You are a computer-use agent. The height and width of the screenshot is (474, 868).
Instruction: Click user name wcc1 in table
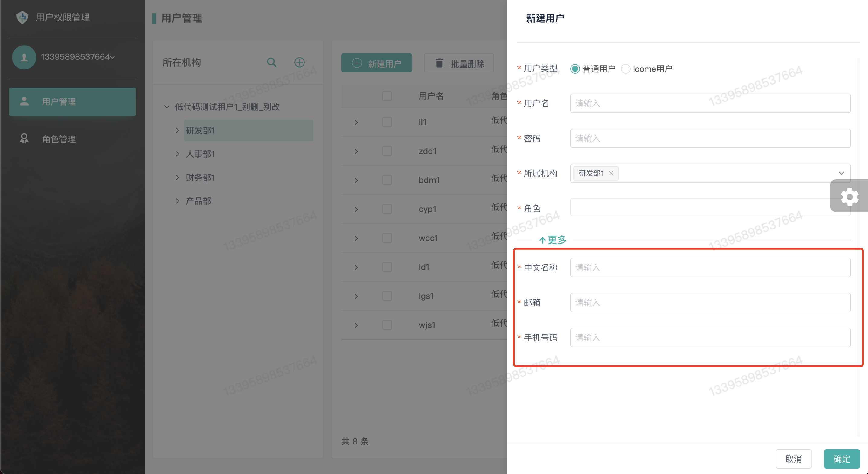point(428,238)
